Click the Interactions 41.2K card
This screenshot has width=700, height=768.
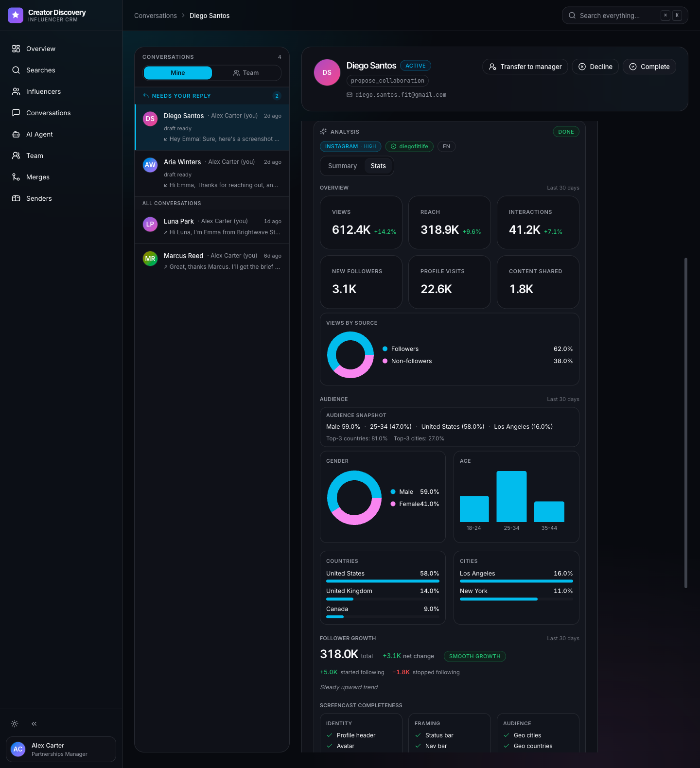click(x=538, y=223)
